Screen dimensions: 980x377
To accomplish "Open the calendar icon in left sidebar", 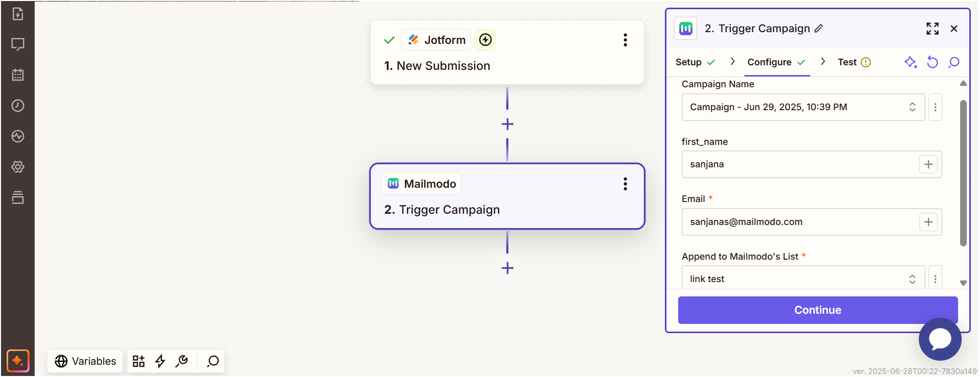I will [x=18, y=75].
